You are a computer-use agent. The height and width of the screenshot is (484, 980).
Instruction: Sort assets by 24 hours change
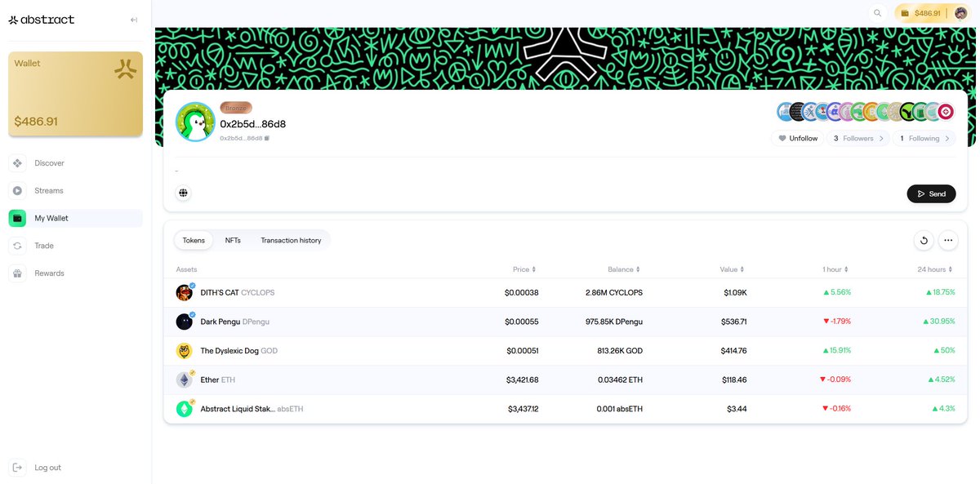[x=935, y=269]
